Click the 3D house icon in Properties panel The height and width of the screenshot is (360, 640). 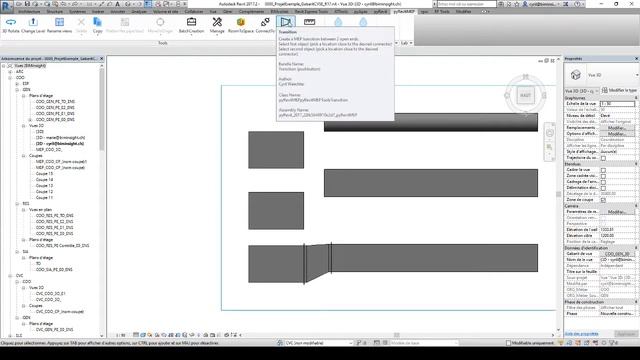tap(576, 75)
